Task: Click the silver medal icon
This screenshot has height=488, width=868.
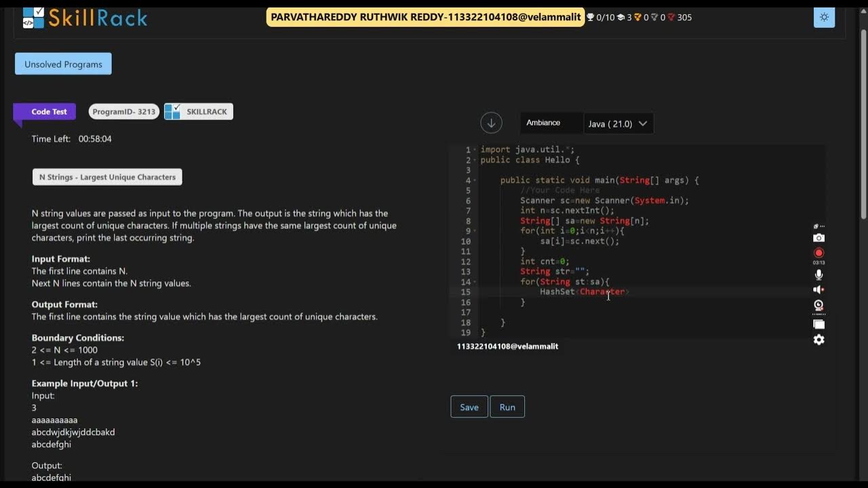Action: pyautogui.click(x=654, y=18)
